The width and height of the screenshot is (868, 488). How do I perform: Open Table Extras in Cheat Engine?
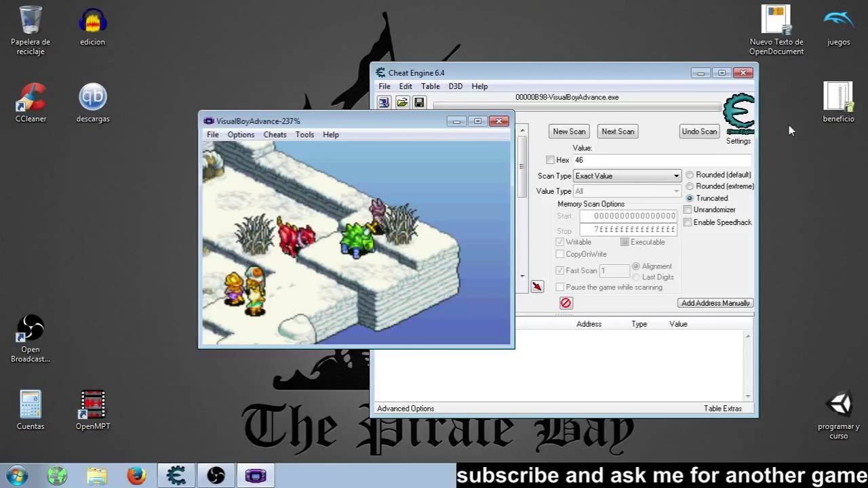click(723, 408)
